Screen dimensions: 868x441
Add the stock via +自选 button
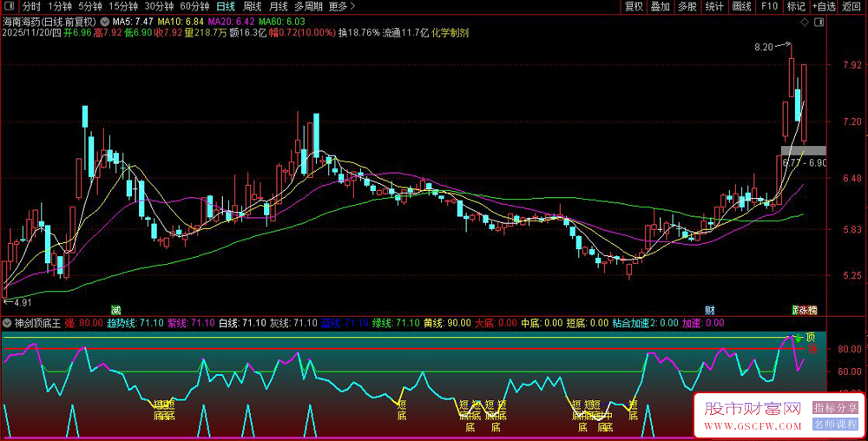[825, 6]
